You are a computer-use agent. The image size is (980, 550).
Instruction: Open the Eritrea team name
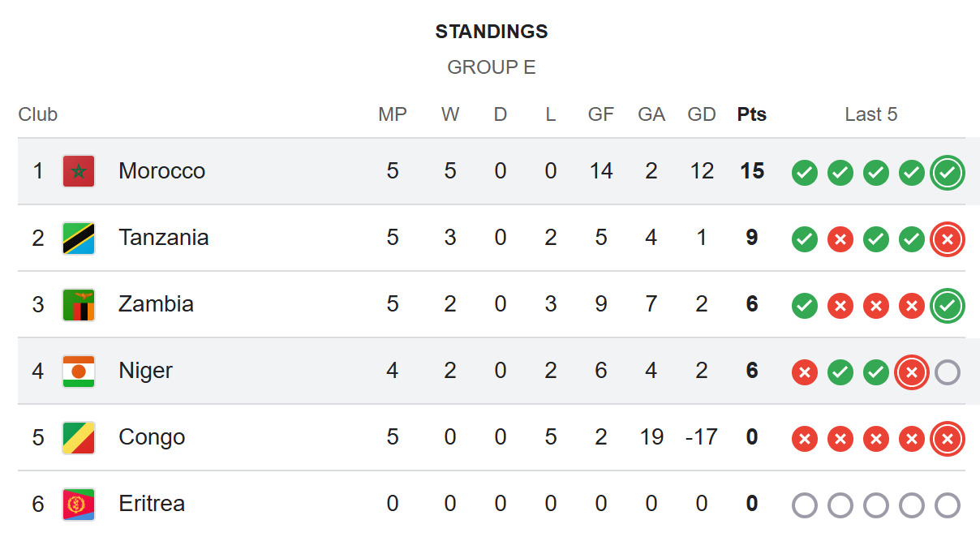click(152, 504)
